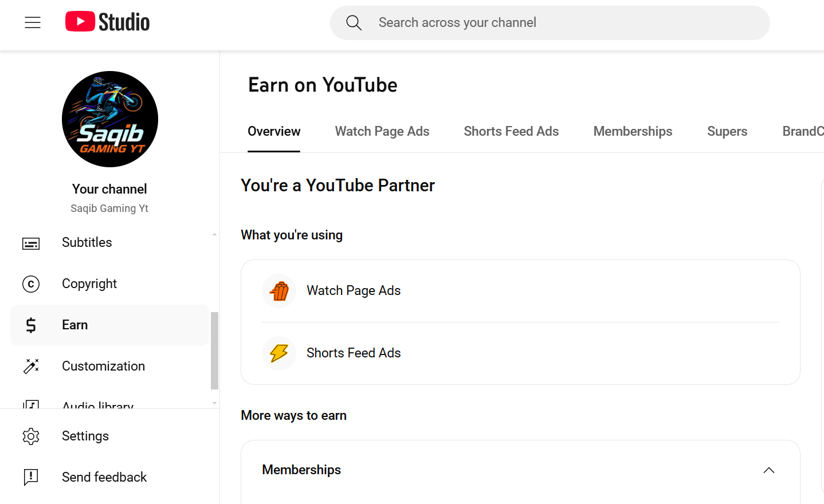The image size is (824, 504).
Task: Open the Shorts Feed Ads tab
Action: (x=511, y=132)
